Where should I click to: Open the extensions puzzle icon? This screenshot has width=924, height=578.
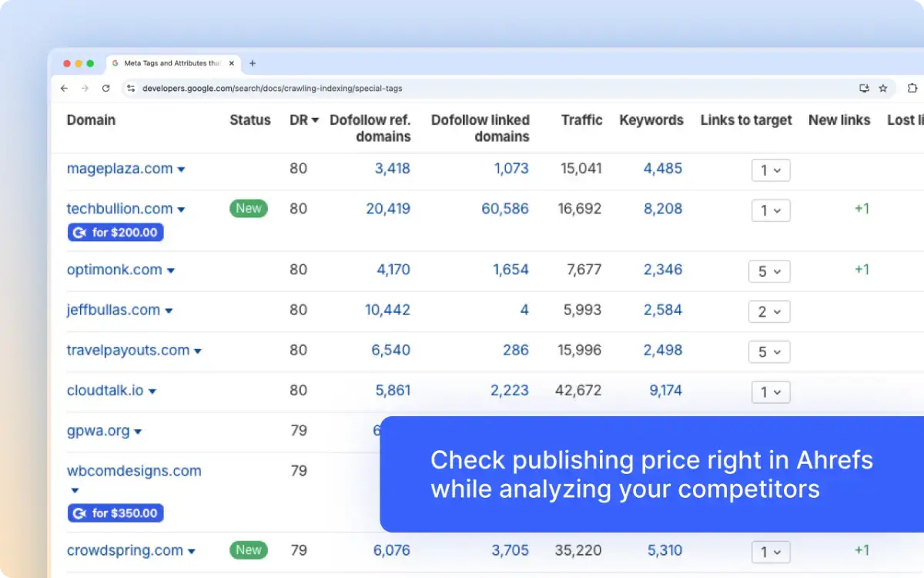pyautogui.click(x=912, y=89)
